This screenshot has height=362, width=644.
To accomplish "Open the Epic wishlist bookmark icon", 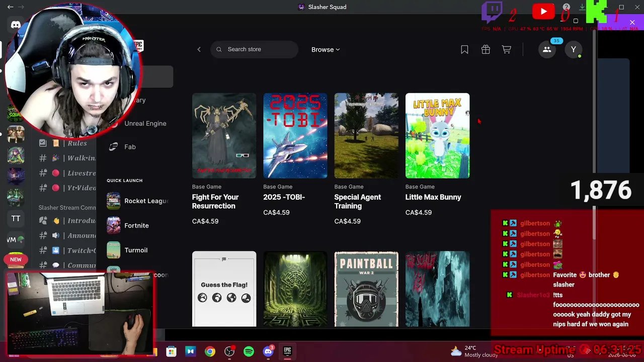I will click(464, 49).
